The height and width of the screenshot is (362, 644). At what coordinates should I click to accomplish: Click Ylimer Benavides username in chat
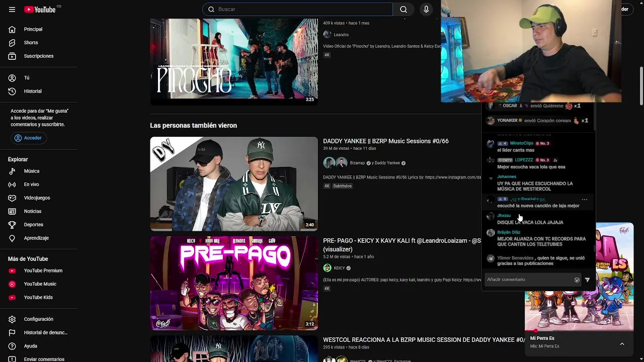tap(515, 258)
